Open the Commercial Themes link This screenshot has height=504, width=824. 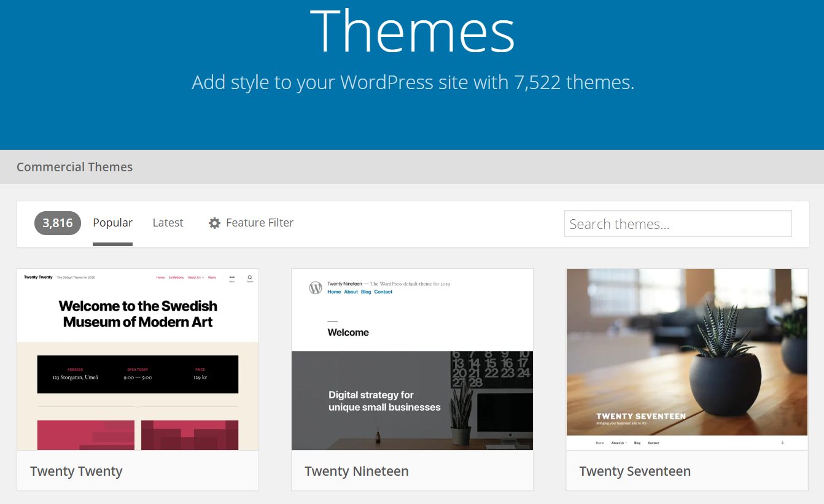[74, 167]
